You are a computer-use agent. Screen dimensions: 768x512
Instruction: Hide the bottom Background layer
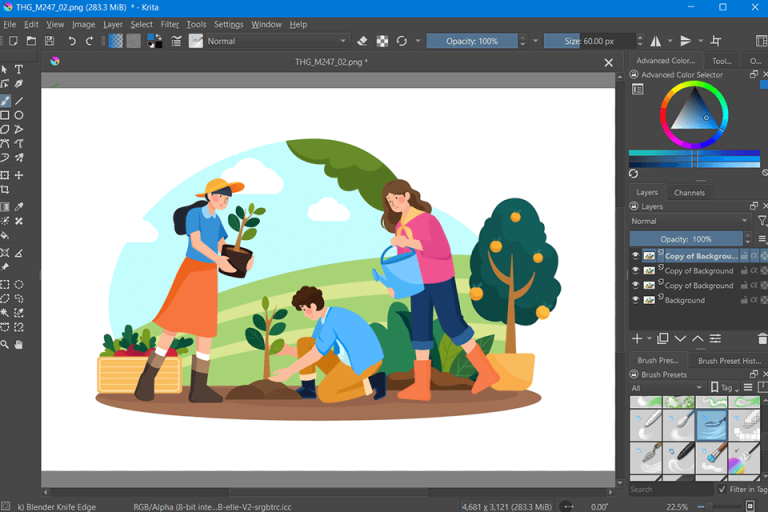[x=635, y=300]
